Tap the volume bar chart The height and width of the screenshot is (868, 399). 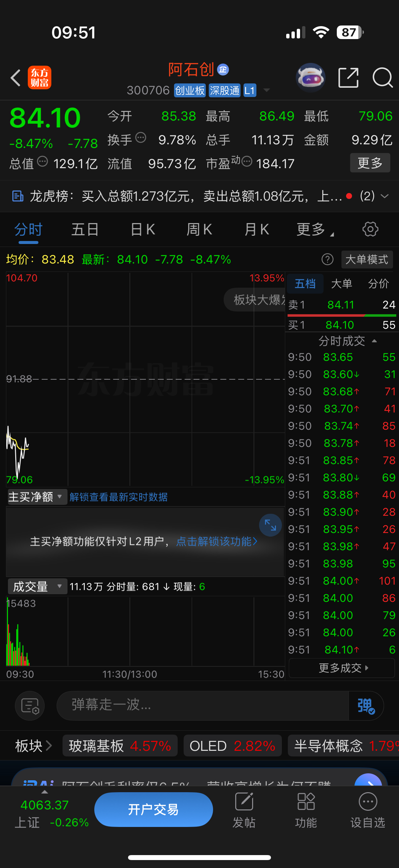[146, 631]
